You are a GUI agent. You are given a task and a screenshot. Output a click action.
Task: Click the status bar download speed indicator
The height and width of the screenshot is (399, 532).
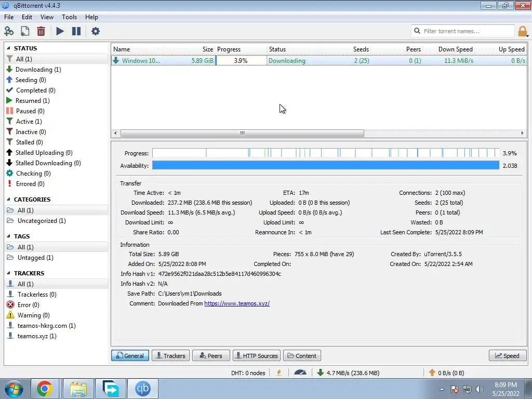(349, 373)
